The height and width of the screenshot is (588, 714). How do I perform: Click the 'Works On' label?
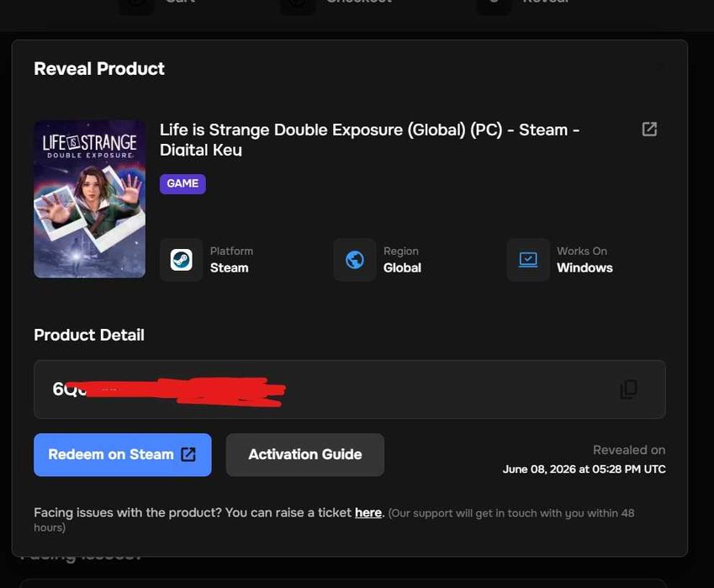point(582,251)
